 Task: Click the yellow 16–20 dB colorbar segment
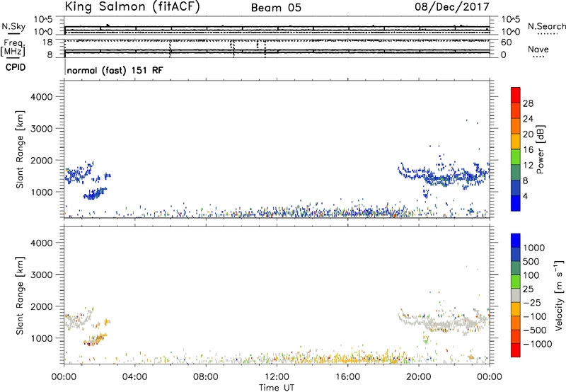tap(516, 141)
